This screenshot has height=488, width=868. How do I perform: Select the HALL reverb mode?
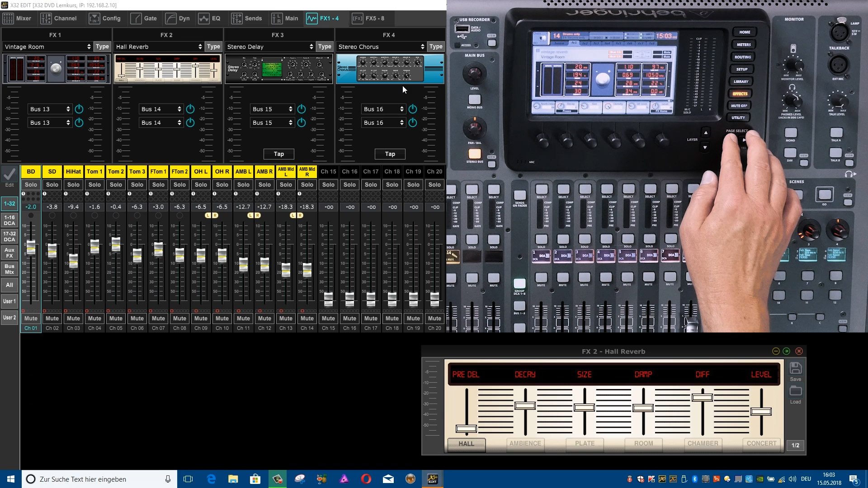point(467,444)
